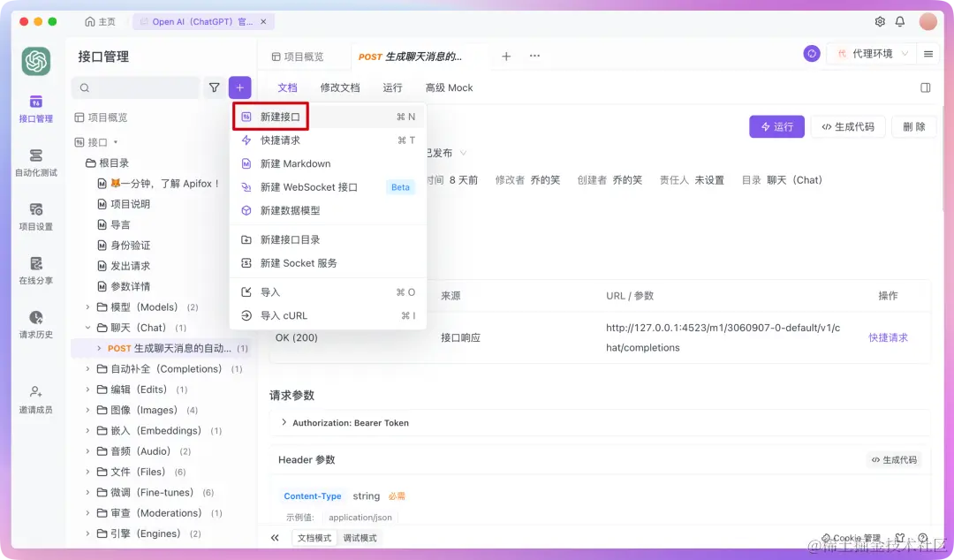This screenshot has width=954, height=560.
Task: Click the purple sync icon near 代理环境
Action: click(812, 53)
